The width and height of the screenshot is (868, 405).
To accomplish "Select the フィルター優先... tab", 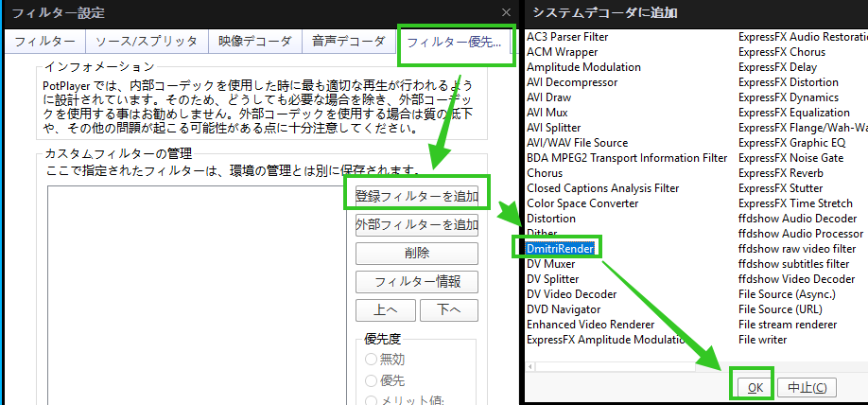I will tap(454, 42).
